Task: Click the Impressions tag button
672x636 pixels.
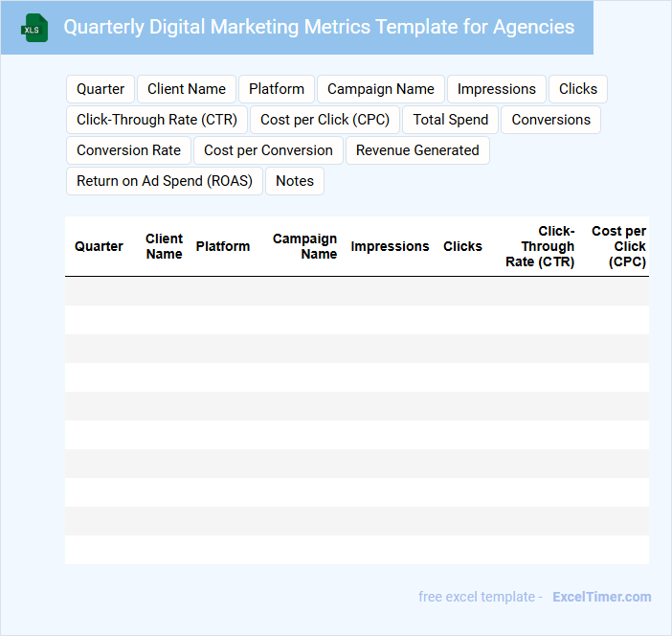Action: (496, 89)
